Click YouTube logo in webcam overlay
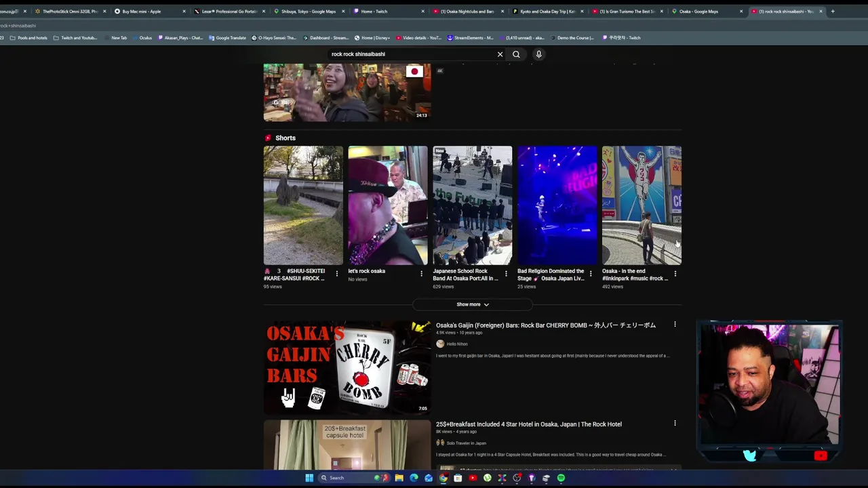868x488 pixels. point(821,455)
